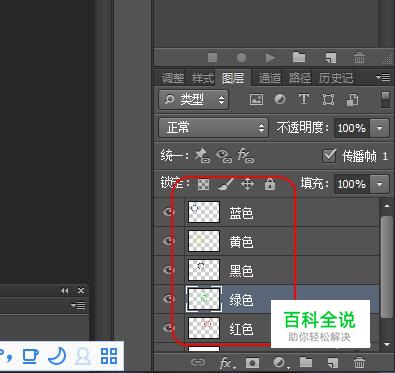Select the 图层 tab

(233, 78)
